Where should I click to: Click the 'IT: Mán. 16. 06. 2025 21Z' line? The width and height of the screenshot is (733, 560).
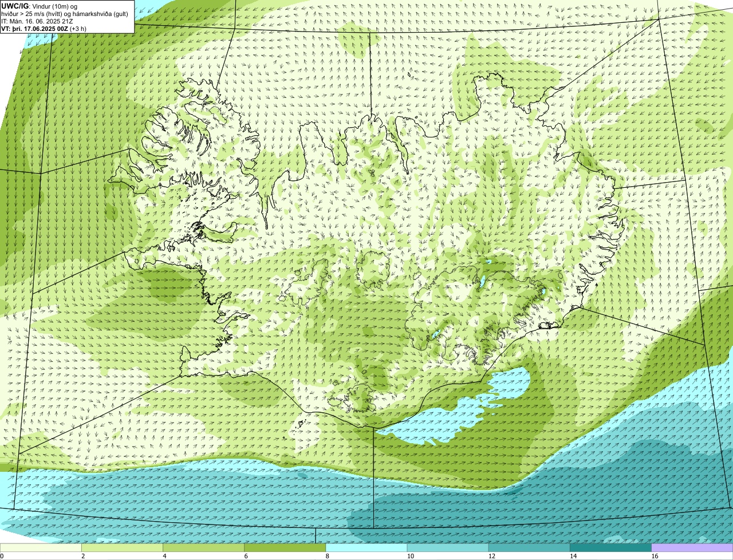pyautogui.click(x=37, y=21)
